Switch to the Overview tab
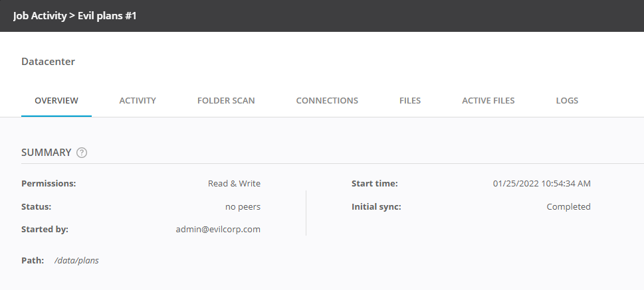 click(56, 101)
